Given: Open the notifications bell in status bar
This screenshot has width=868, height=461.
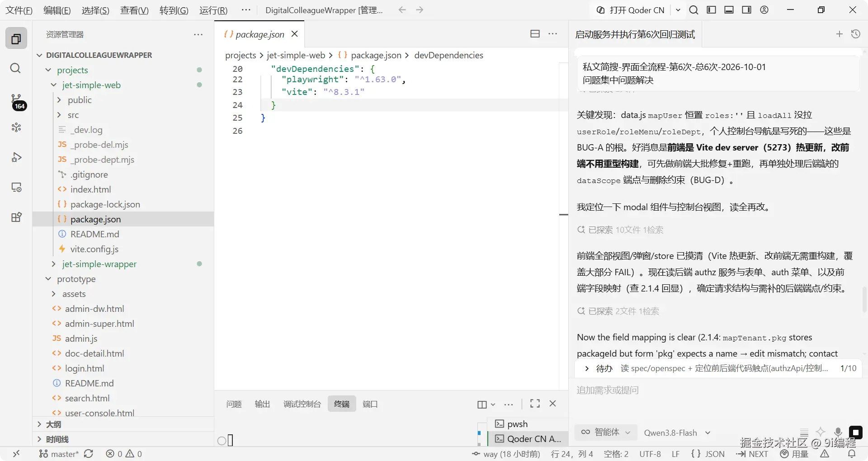Looking at the screenshot, I should pyautogui.click(x=852, y=454).
